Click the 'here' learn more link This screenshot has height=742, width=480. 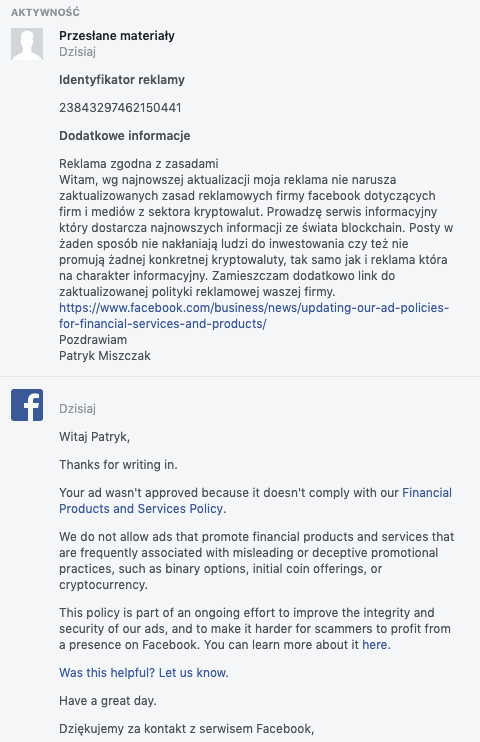(x=376, y=645)
